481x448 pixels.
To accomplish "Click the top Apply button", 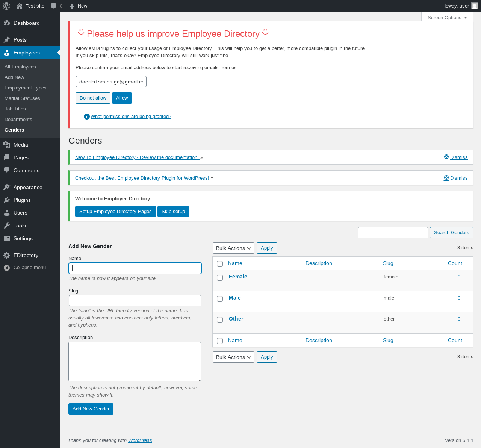I will point(267,248).
